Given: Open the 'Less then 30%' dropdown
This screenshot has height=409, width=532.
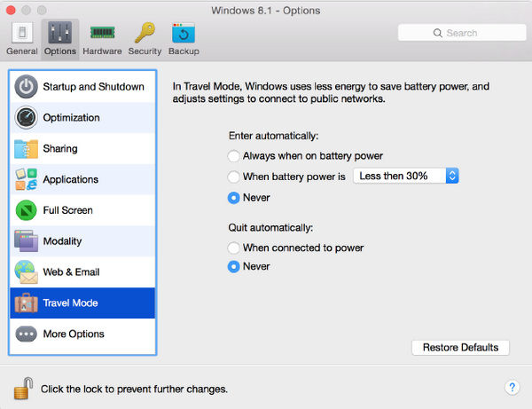Looking at the screenshot, I should 405,176.
